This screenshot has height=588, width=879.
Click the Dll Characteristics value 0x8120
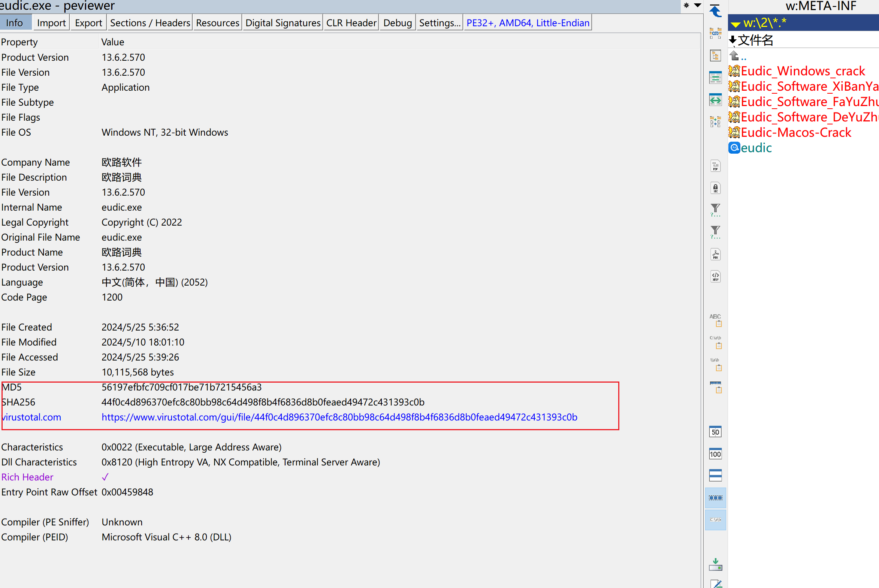point(241,462)
